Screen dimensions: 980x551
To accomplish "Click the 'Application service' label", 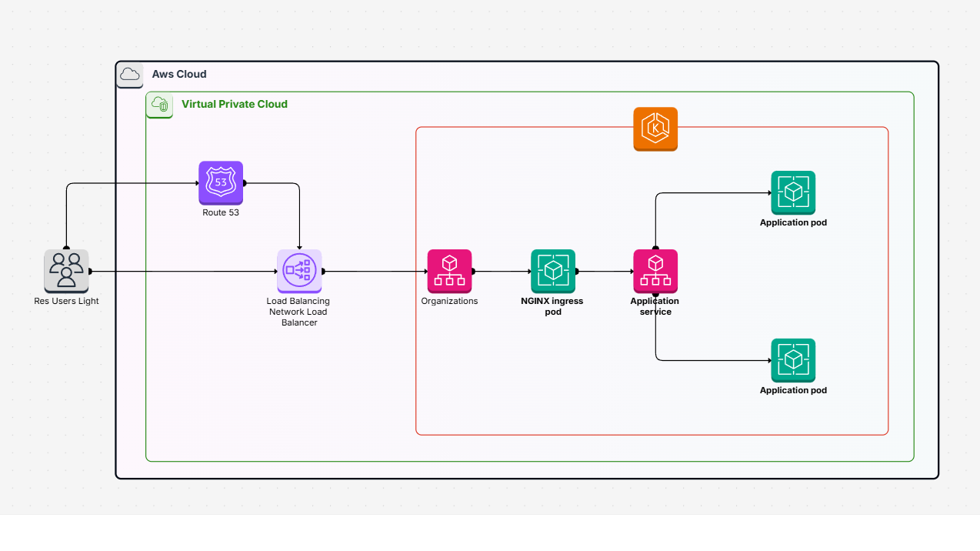I will 655,306.
